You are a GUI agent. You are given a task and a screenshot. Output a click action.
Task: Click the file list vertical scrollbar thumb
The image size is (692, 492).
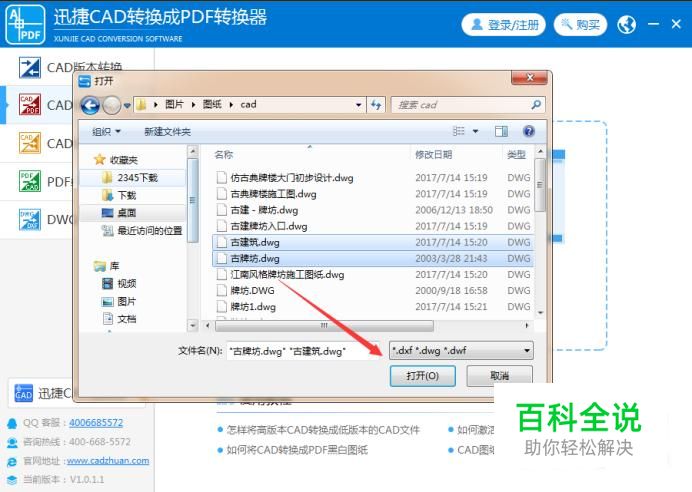[x=540, y=185]
